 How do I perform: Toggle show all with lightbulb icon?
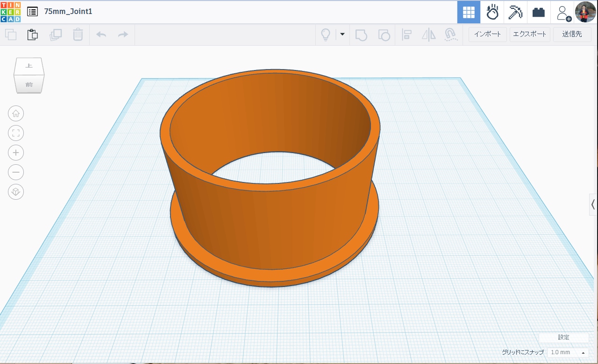(326, 35)
